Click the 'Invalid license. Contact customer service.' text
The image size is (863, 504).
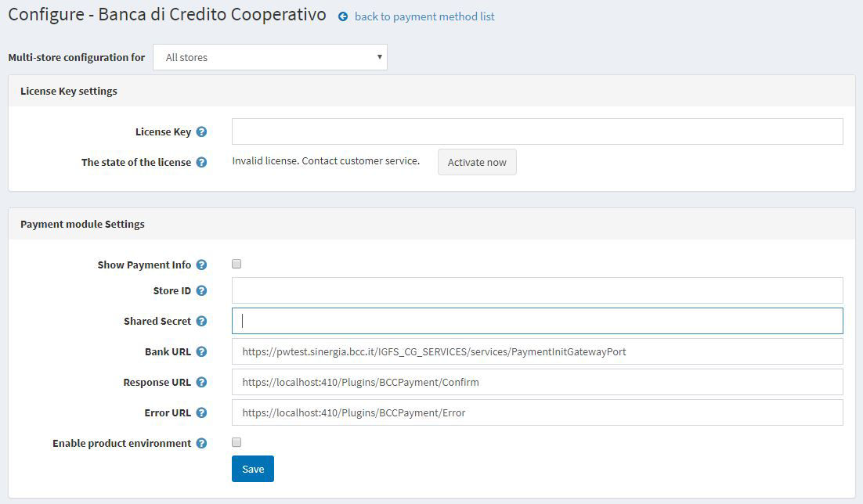326,161
